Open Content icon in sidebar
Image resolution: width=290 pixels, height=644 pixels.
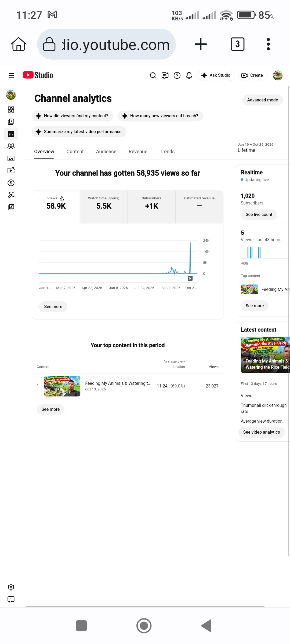pyautogui.click(x=11, y=122)
